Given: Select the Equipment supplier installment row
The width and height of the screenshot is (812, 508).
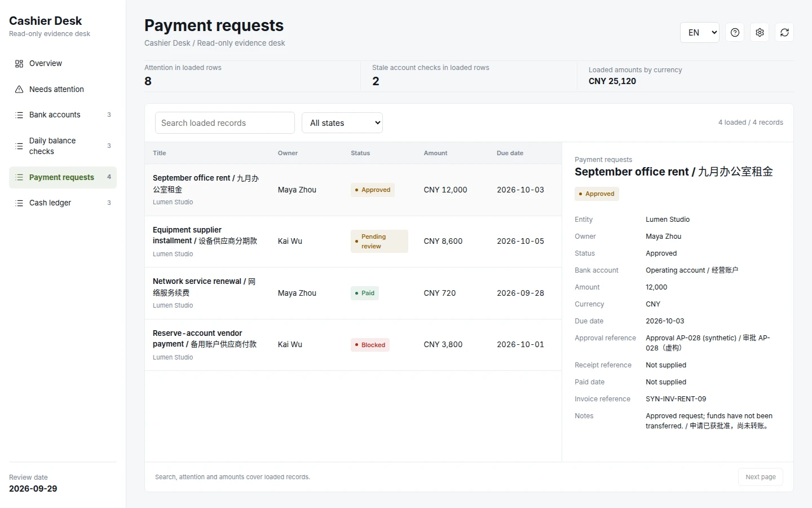Looking at the screenshot, I should click(x=353, y=242).
